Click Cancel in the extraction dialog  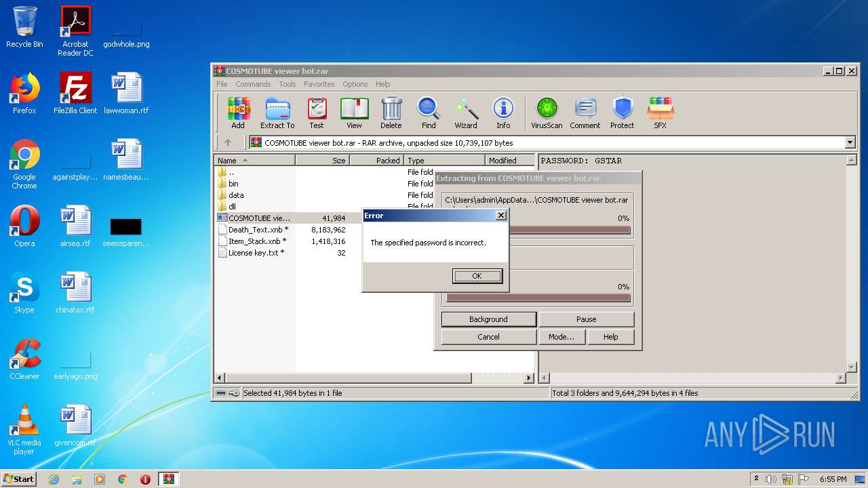click(488, 337)
